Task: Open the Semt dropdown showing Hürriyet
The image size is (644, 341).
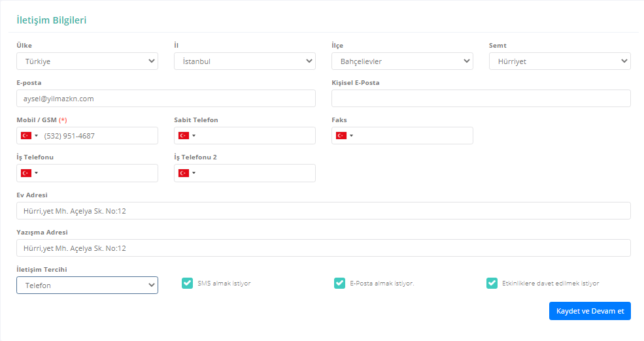Action: pos(560,61)
